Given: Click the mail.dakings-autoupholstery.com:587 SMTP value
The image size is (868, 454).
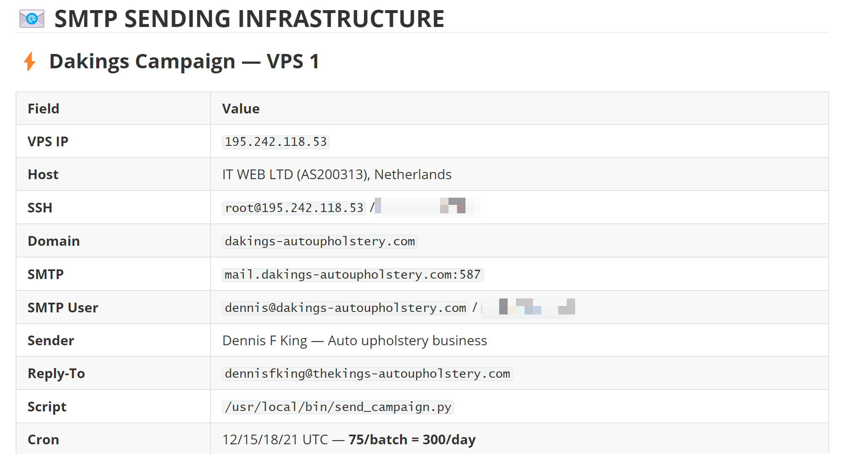Looking at the screenshot, I should click(352, 274).
